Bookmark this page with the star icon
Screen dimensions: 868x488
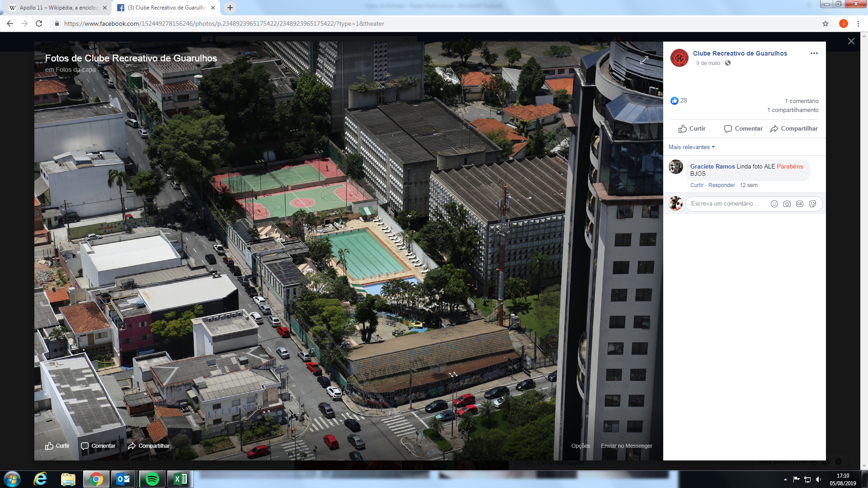(825, 23)
